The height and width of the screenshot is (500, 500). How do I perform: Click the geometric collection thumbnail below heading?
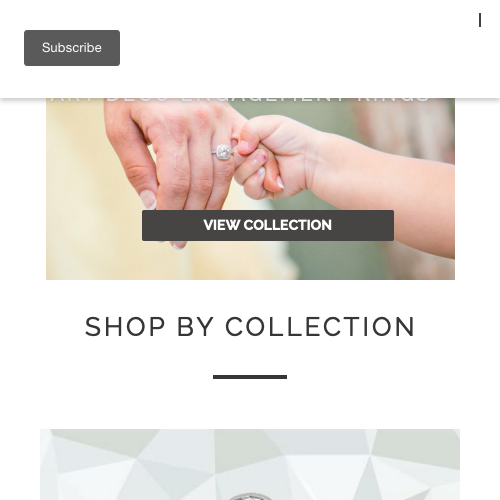pyautogui.click(x=250, y=464)
